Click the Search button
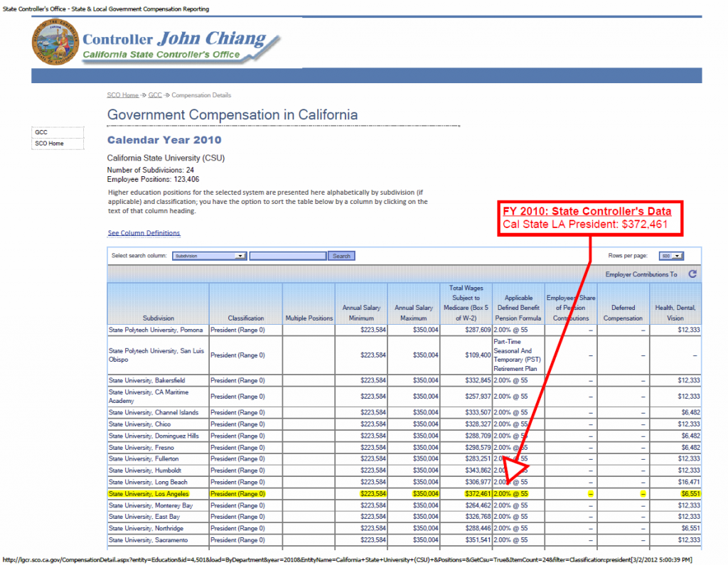Viewport: 728px width, 565px height. (341, 256)
